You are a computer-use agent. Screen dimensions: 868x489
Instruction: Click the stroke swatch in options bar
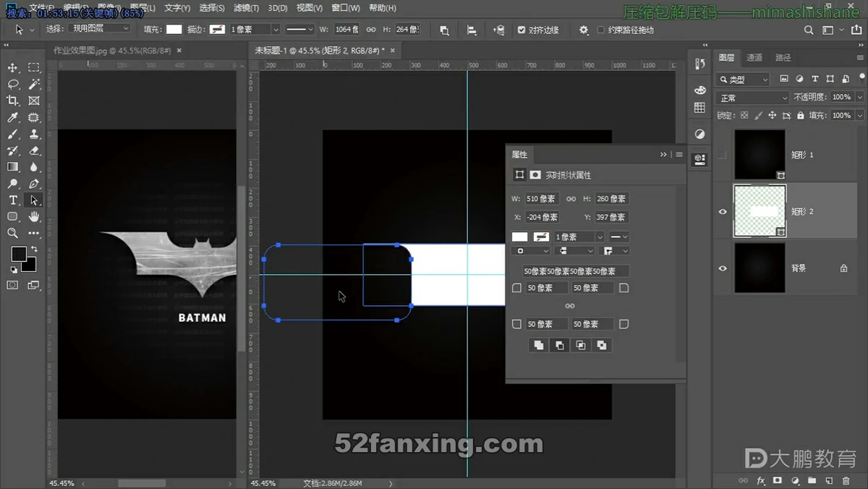[x=217, y=30]
